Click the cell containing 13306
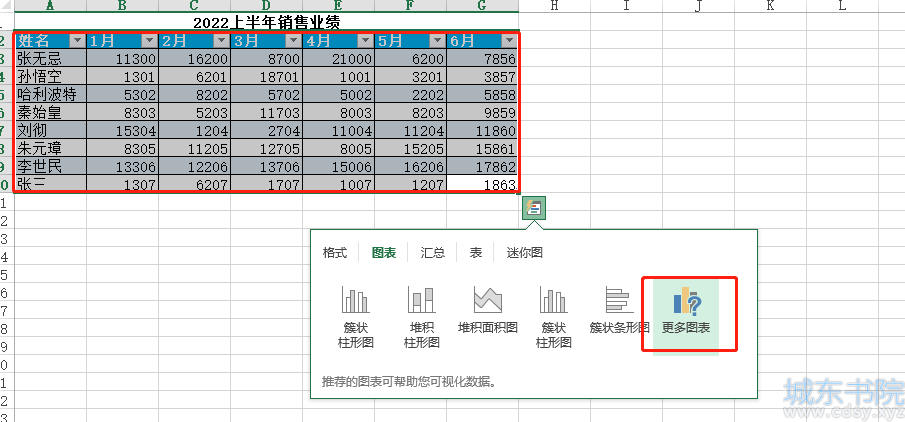This screenshot has width=905, height=422. 122,166
